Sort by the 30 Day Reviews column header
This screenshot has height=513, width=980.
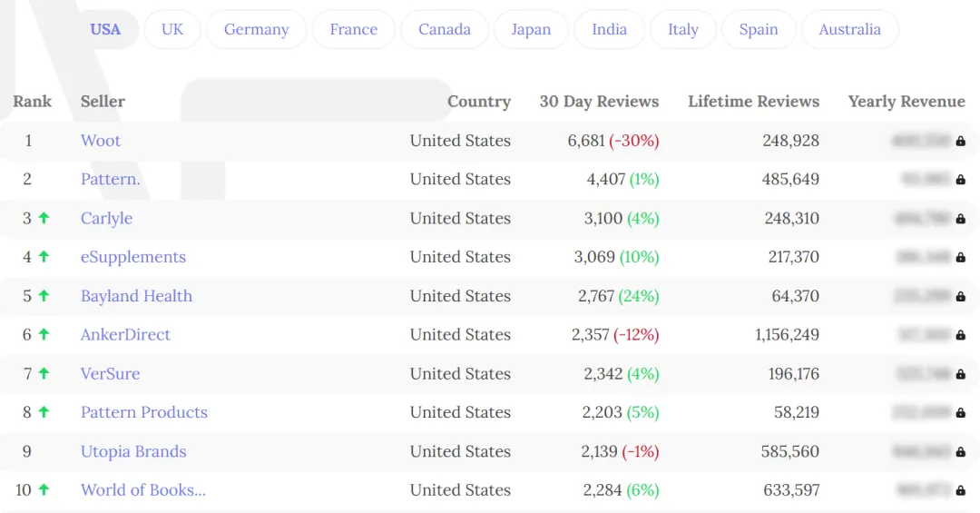599,102
